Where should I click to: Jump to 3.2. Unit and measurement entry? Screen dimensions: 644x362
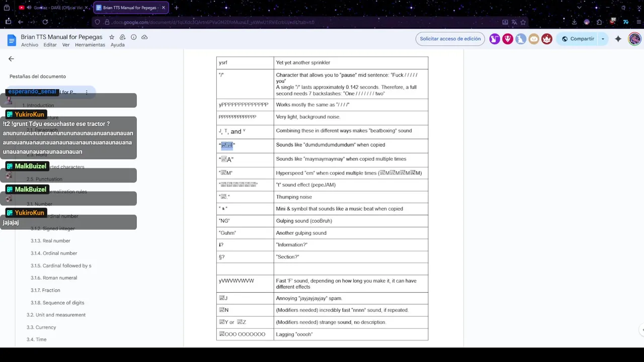56,315
